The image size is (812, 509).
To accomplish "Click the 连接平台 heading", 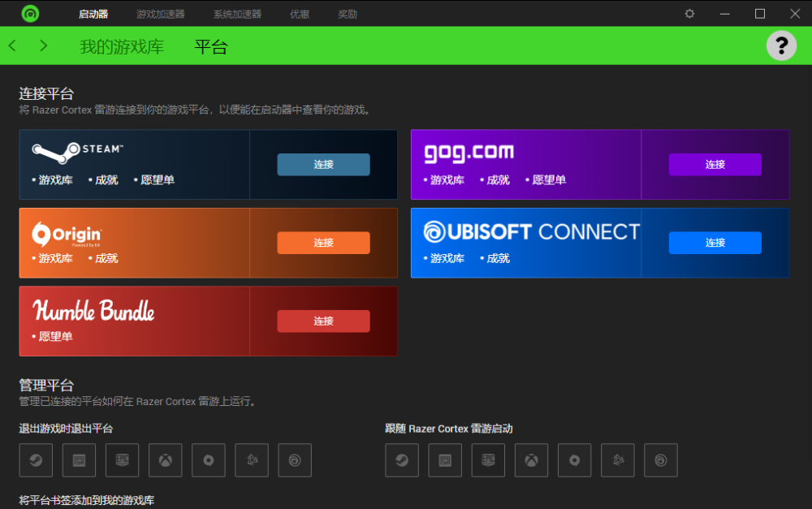I will click(46, 93).
